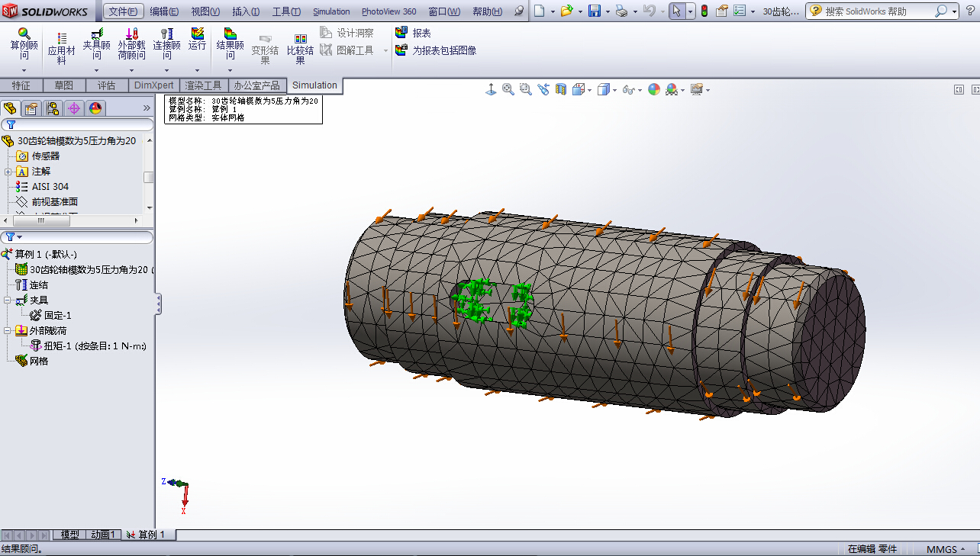This screenshot has width=980, height=556.
Task: Open the 连接顾问 connections advisor
Action: [x=166, y=44]
